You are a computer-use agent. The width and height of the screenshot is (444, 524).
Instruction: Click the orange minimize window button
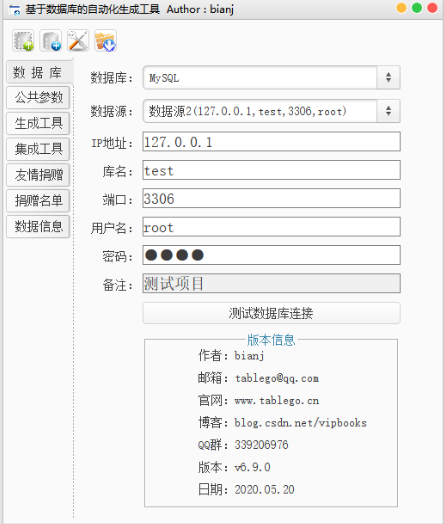[x=401, y=8]
